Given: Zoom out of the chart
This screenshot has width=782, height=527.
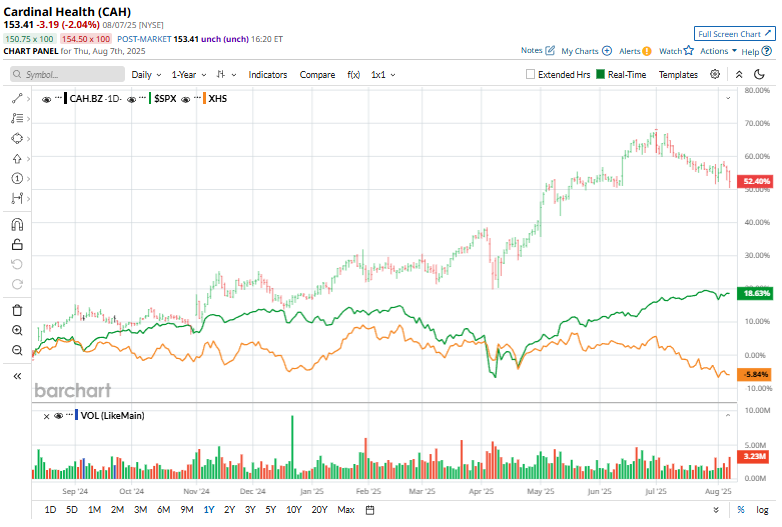Looking at the screenshot, I should pos(17,350).
